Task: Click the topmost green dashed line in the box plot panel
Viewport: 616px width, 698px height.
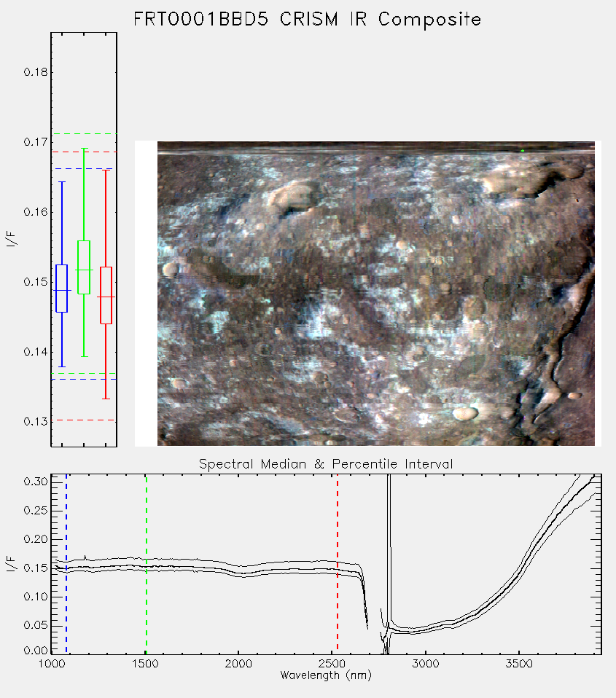Action: 84,133
